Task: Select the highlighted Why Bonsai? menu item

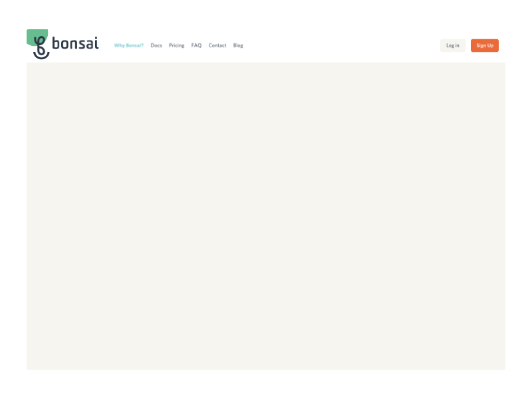Action: [x=128, y=45]
